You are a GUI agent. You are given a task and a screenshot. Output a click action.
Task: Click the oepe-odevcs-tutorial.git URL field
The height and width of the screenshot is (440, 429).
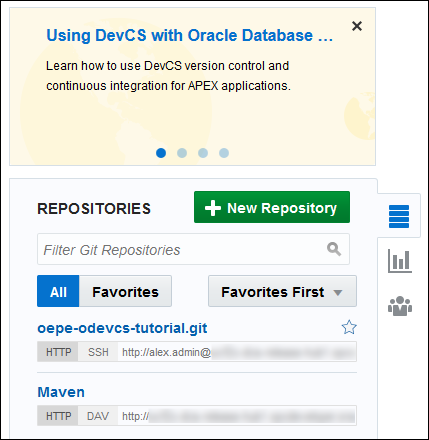(237, 352)
